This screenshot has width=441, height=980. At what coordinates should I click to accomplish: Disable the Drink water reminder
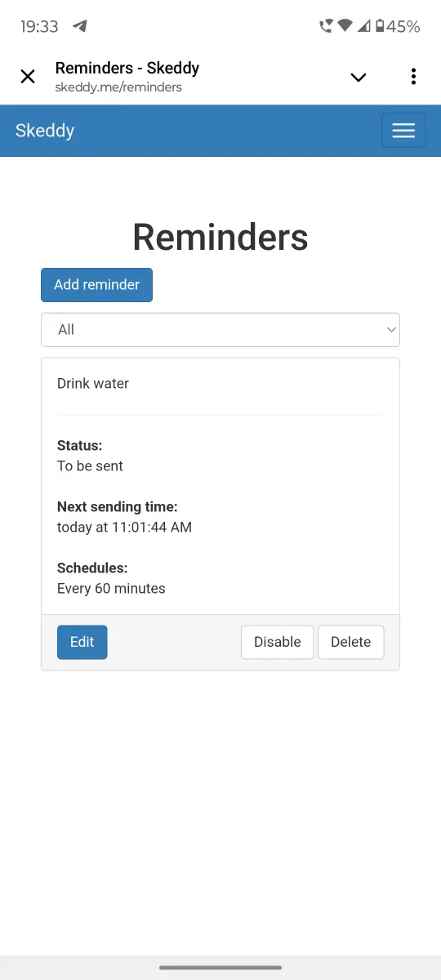278,642
